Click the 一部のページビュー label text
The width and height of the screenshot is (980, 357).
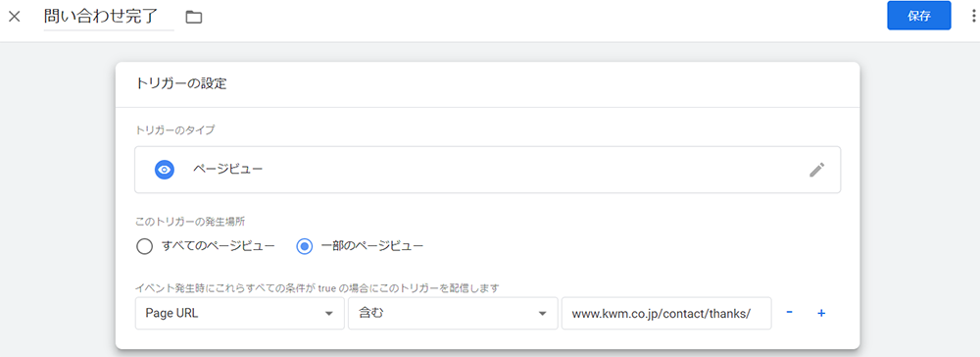(371, 246)
